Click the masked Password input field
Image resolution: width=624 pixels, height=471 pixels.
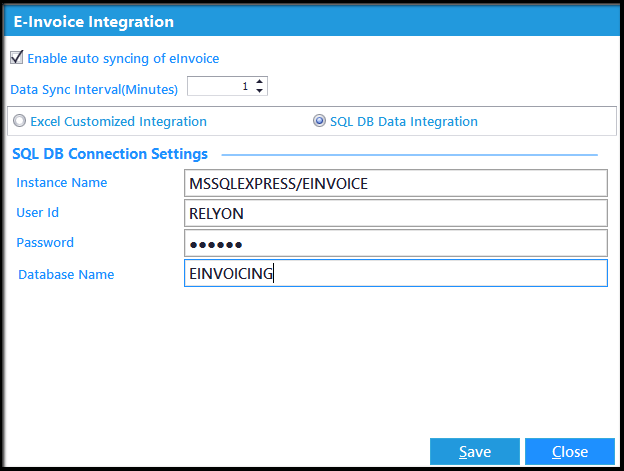pos(396,243)
